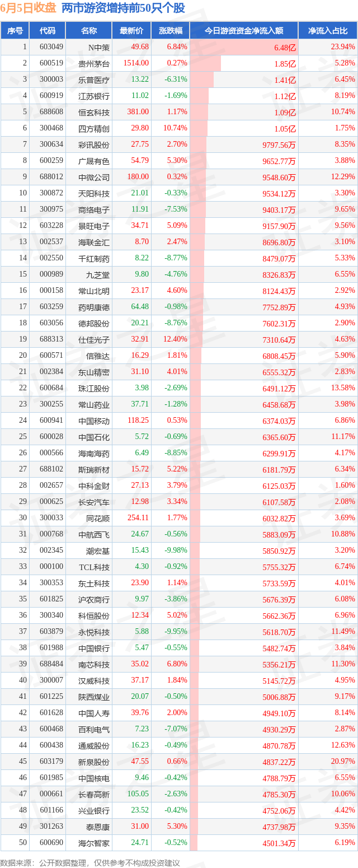Select stock name 海南海药
This screenshot has width=358, height=868.
[x=94, y=453]
